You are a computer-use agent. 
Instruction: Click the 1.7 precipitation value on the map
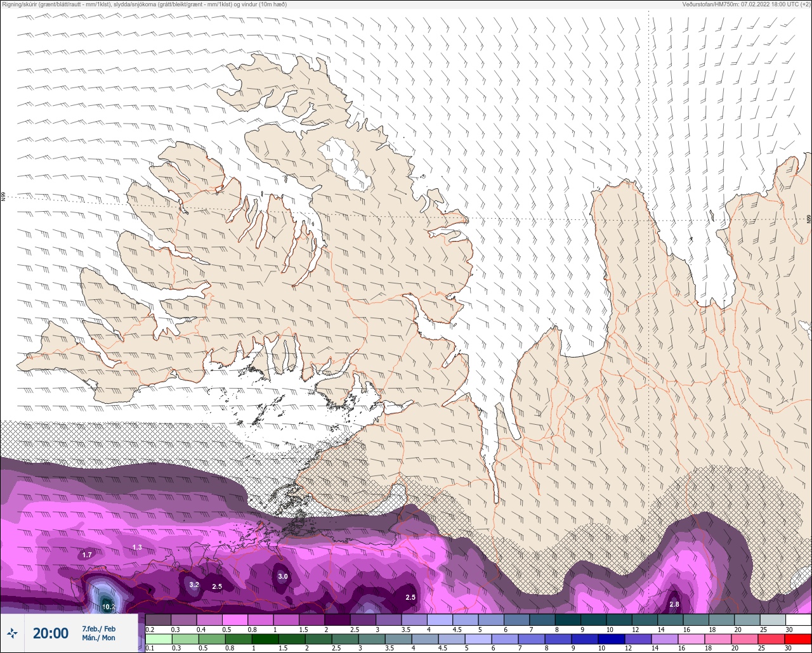click(88, 555)
